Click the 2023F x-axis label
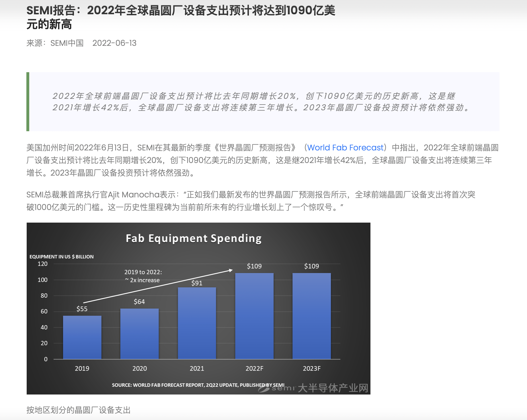 312,368
